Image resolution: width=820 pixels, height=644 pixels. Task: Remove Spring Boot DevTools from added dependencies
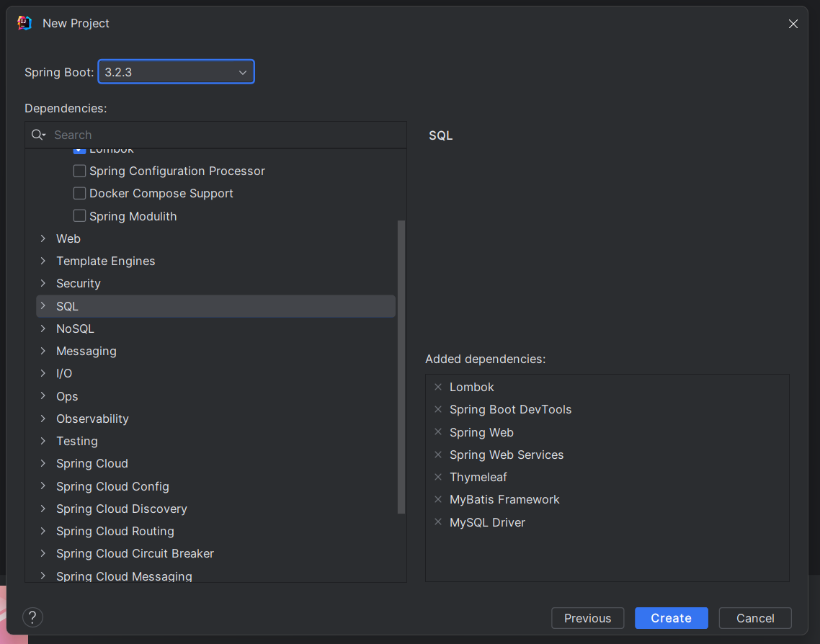coord(438,409)
